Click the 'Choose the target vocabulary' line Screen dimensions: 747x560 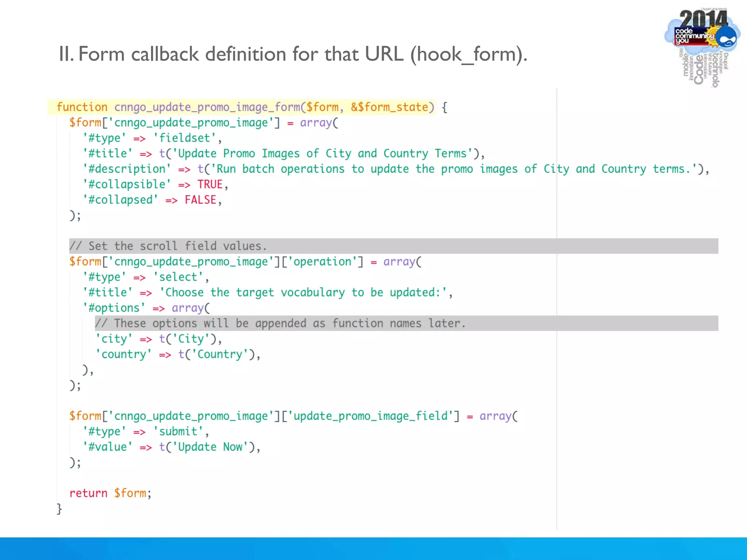[268, 293]
